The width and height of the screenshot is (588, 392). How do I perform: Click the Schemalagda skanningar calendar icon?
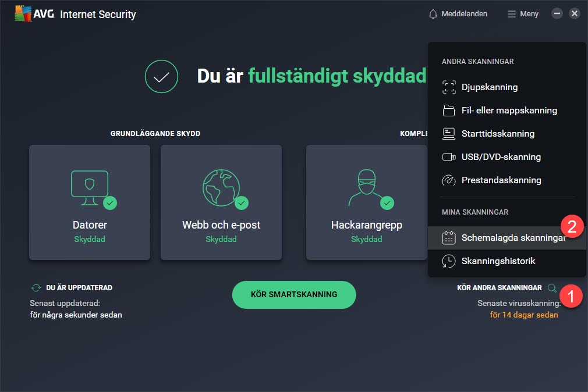[x=448, y=238]
